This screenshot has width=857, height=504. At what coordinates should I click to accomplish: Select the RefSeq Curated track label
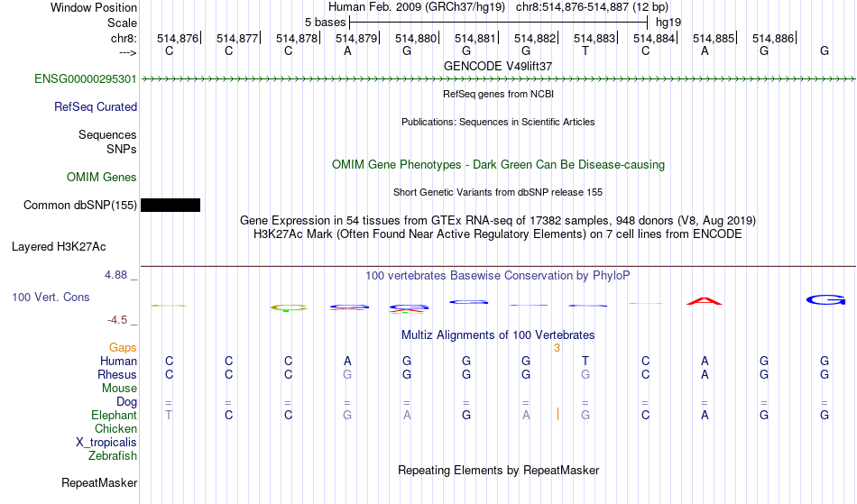tap(95, 107)
